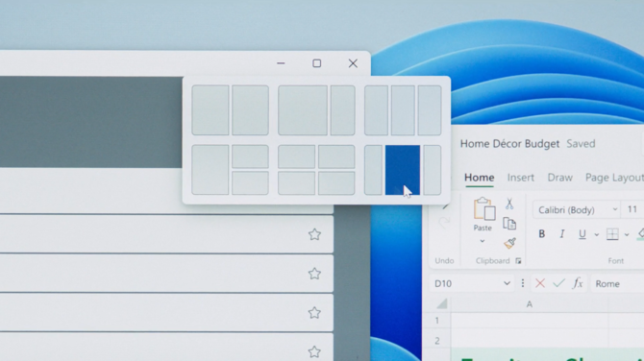Snap to highlighted blue center zone

[x=403, y=170]
